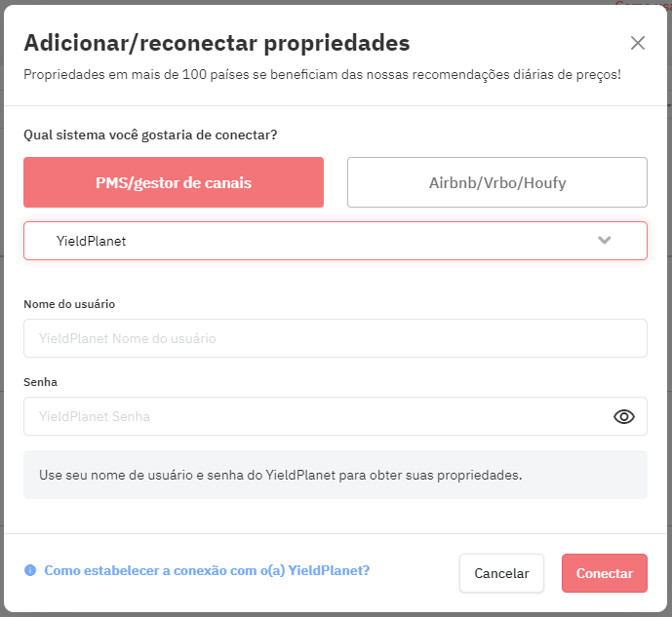Click the Senha field label

pyautogui.click(x=40, y=382)
